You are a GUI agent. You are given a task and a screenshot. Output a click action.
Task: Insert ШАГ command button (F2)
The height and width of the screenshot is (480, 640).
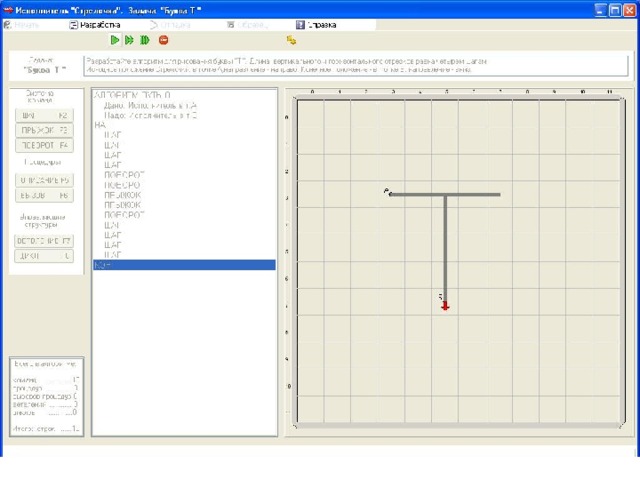44,116
